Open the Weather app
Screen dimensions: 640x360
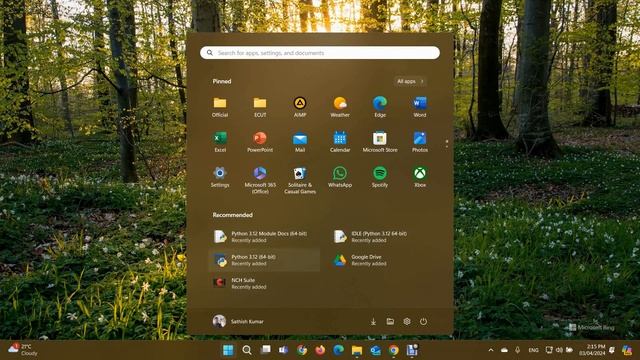(x=340, y=107)
